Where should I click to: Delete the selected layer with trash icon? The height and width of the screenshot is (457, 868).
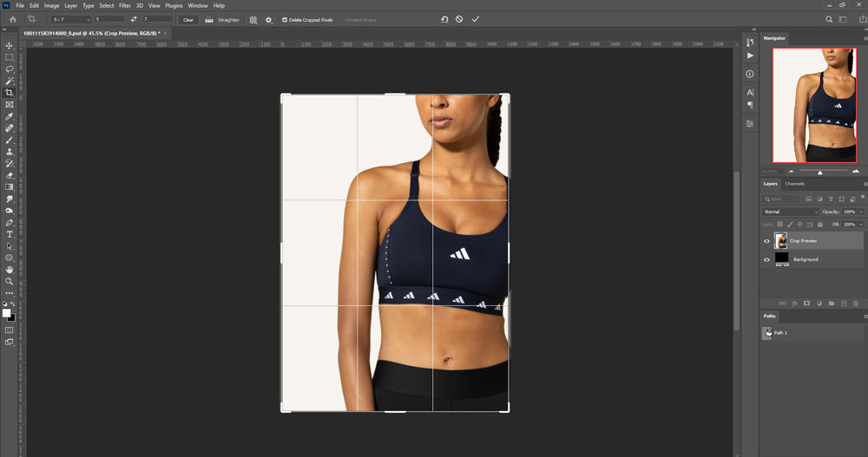point(856,304)
